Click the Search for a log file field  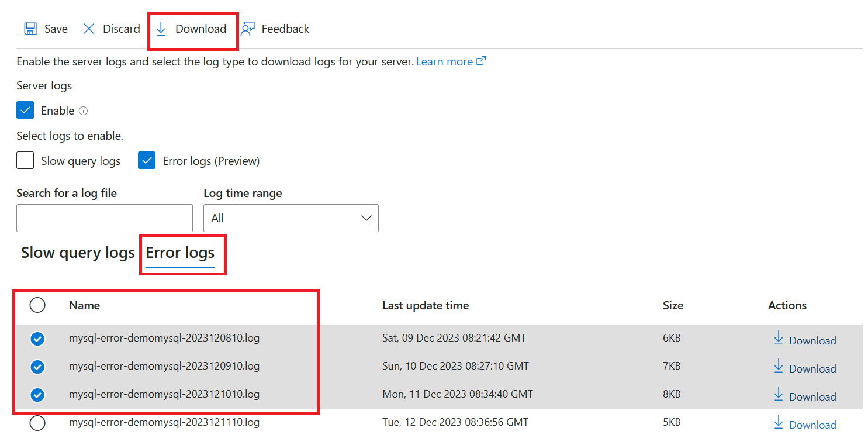(105, 218)
